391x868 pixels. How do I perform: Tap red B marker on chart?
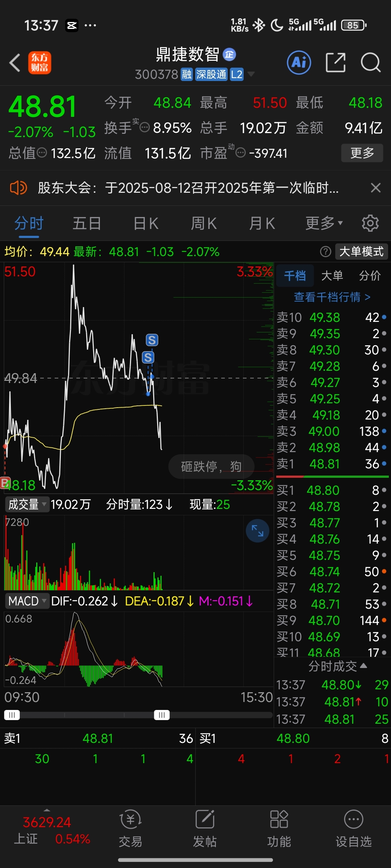[5, 483]
